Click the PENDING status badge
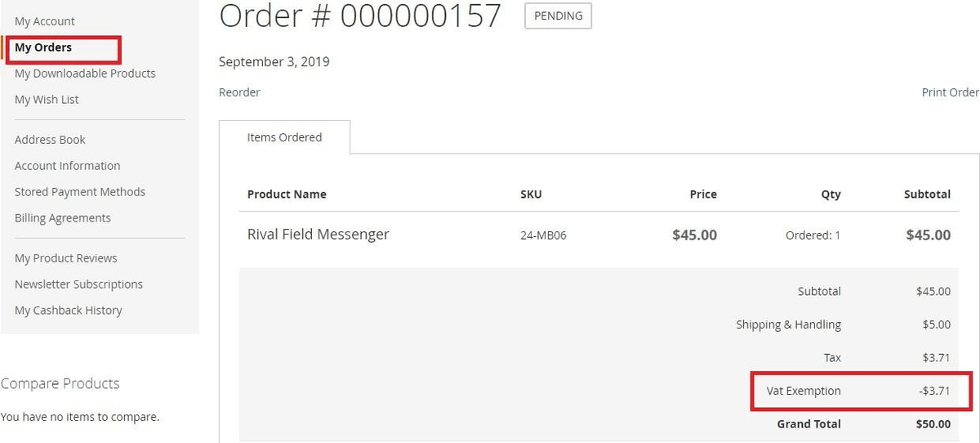Image resolution: width=980 pixels, height=443 pixels. click(x=558, y=16)
